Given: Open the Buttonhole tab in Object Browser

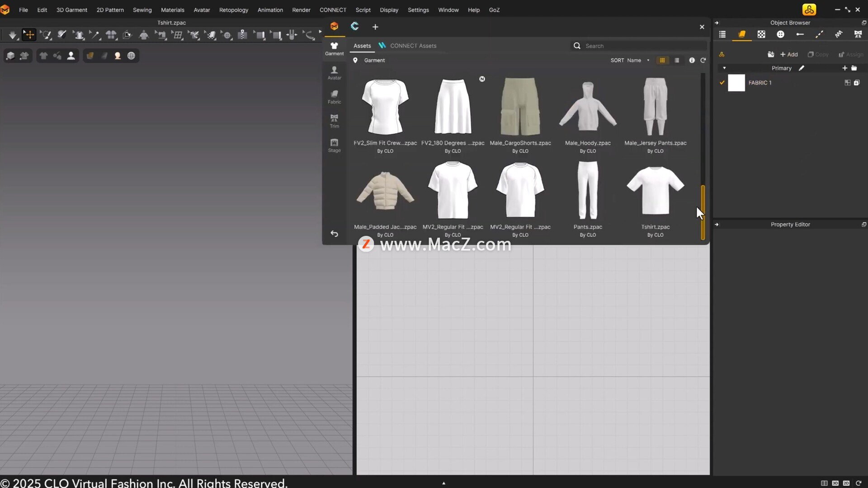Looking at the screenshot, I should (x=800, y=34).
